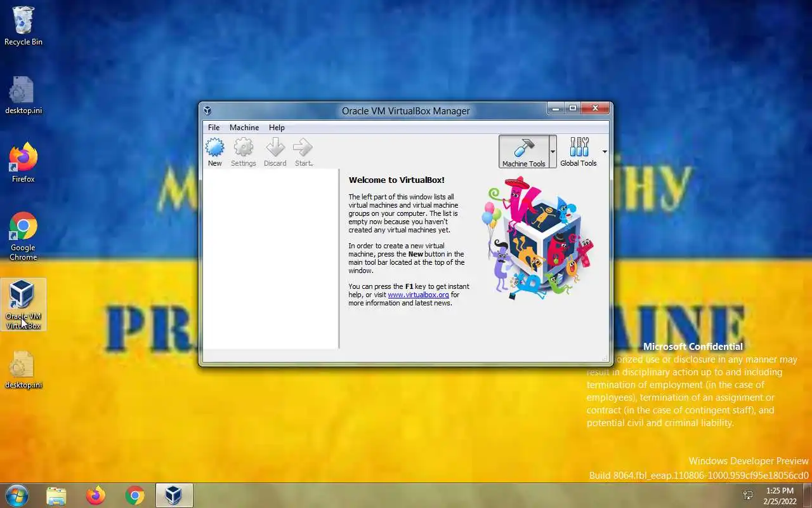This screenshot has height=508, width=812.
Task: Select the Google Chrome desktop shortcut
Action: (23, 236)
